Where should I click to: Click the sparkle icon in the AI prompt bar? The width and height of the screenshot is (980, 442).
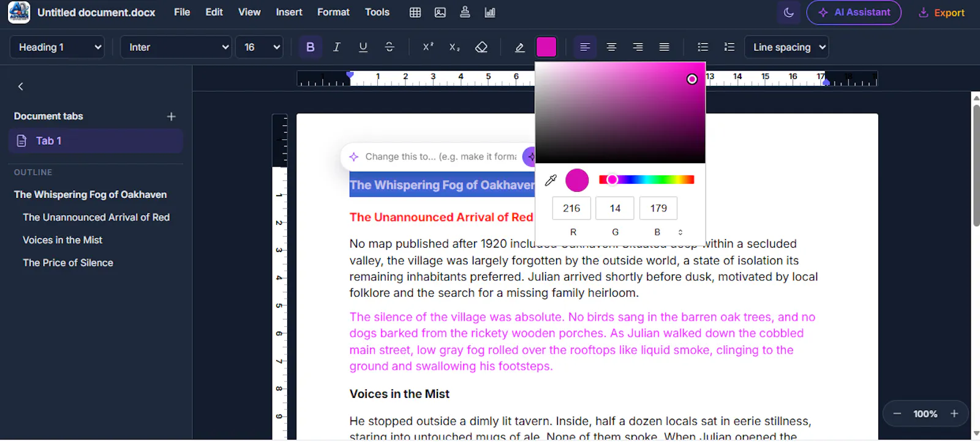[x=353, y=157]
